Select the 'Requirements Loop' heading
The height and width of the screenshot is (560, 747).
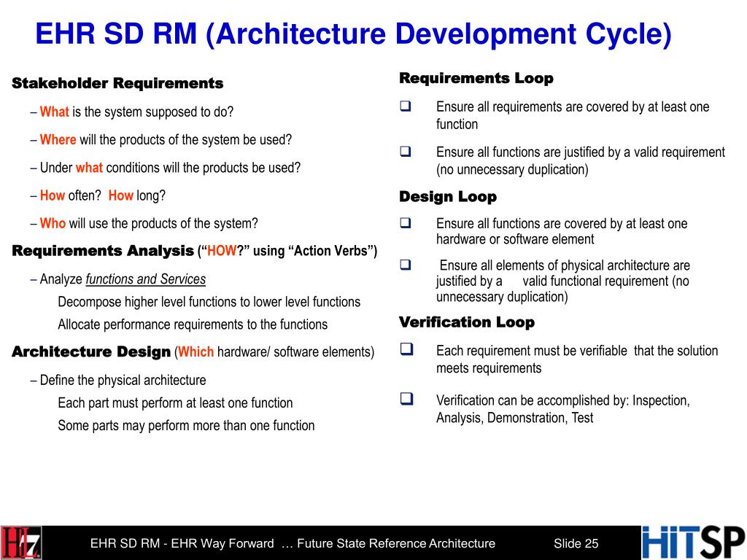point(476,78)
